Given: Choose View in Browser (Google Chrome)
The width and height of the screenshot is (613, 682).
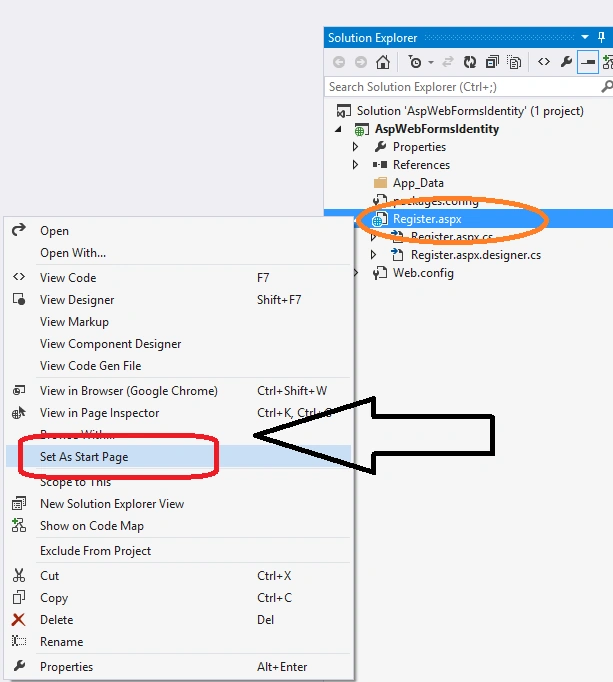Looking at the screenshot, I should pos(178,391).
